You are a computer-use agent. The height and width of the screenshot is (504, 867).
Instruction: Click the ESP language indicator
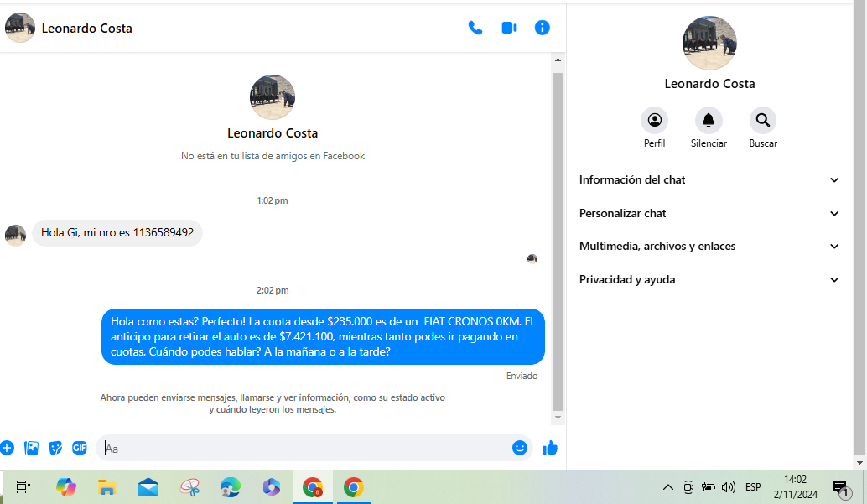click(x=753, y=487)
